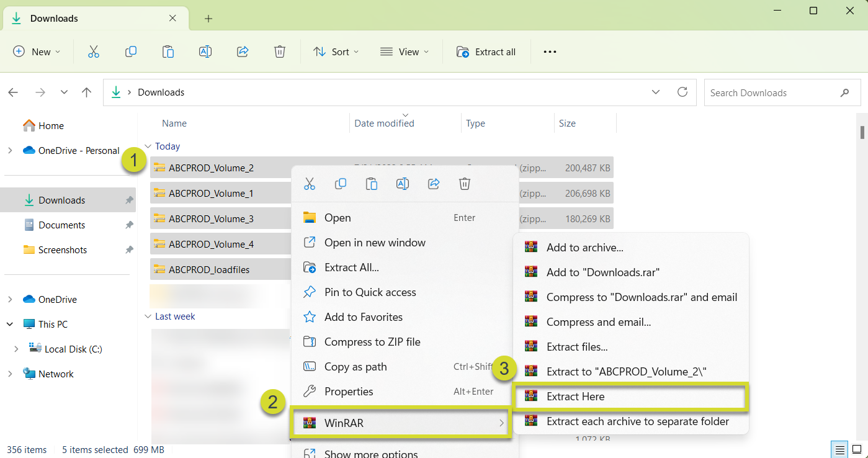Image resolution: width=868 pixels, height=458 pixels.
Task: Click the Cut icon in context menu
Action: point(310,184)
